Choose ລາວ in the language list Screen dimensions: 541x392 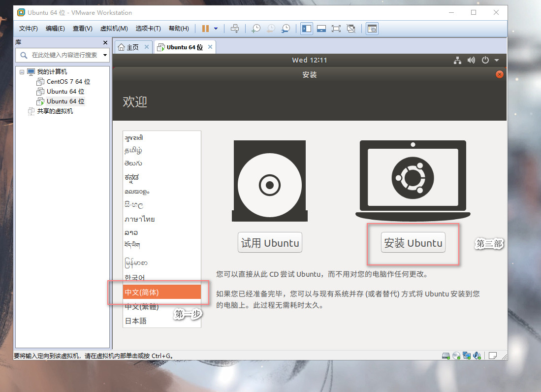coord(162,232)
